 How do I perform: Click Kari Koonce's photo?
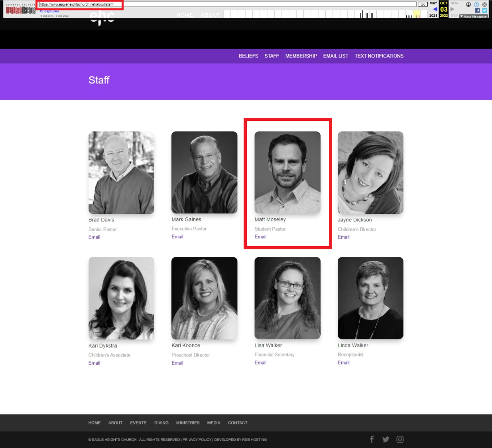coord(204,298)
